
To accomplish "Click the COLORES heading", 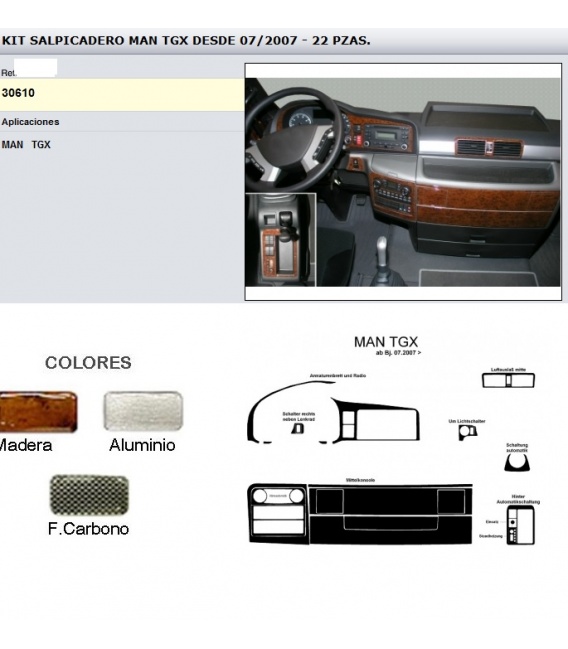I will coord(88,363).
